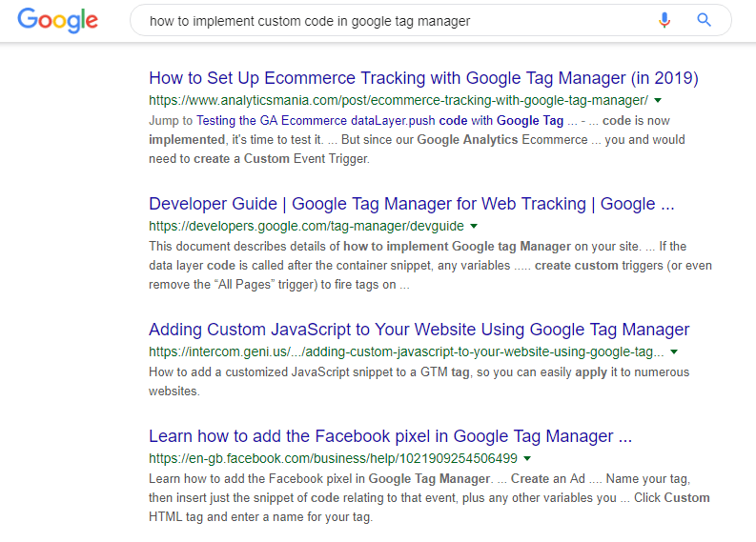Screen dimensions: 756x542
Task: Open dropdown arrow beside analyticsmania.com URL
Action: click(x=658, y=100)
